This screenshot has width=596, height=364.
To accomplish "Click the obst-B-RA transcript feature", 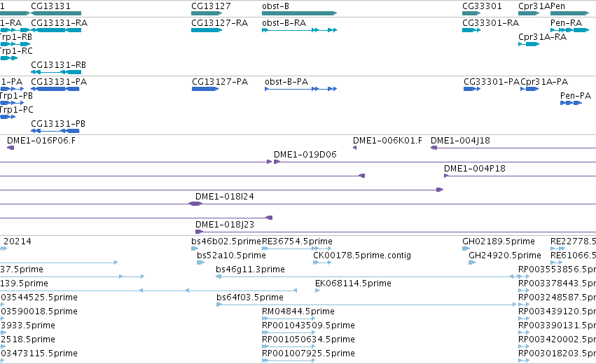I will coord(300,30).
